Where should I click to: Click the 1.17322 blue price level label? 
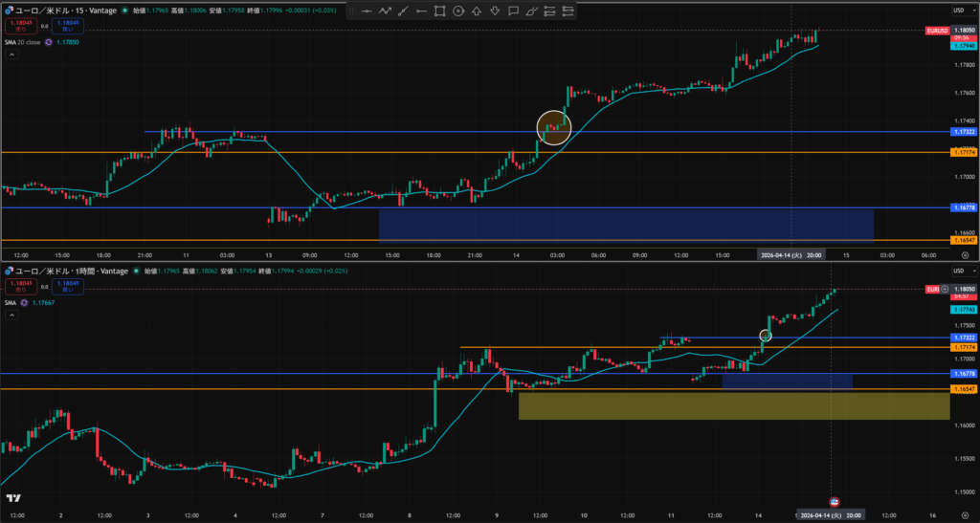pyautogui.click(x=962, y=131)
